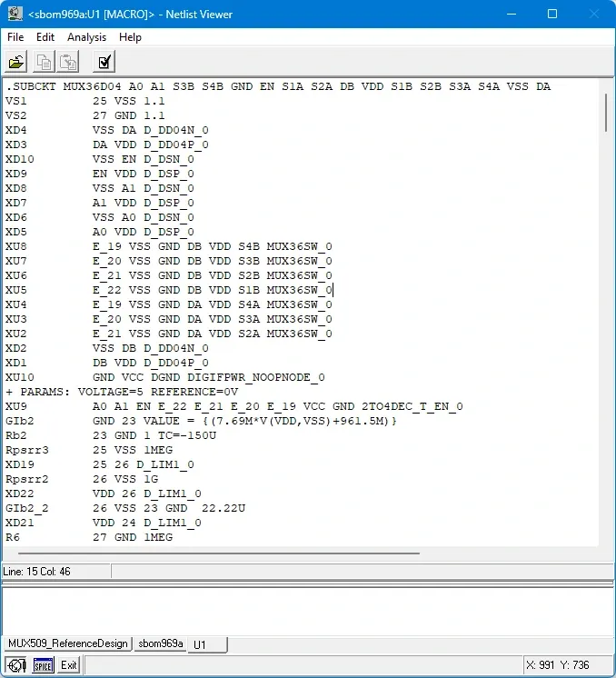Viewport: 616px width, 678px height.
Task: Click the GIb2_2 22.22U line
Action: coord(125,508)
